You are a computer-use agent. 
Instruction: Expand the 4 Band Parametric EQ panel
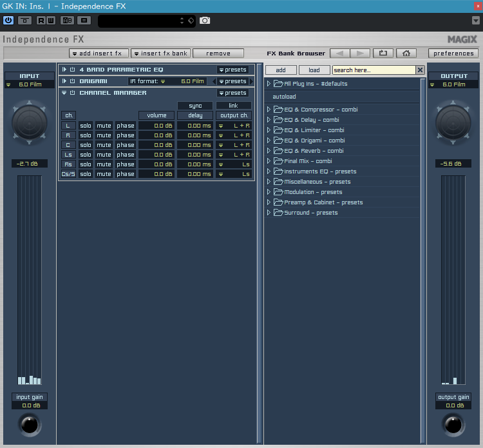point(64,70)
